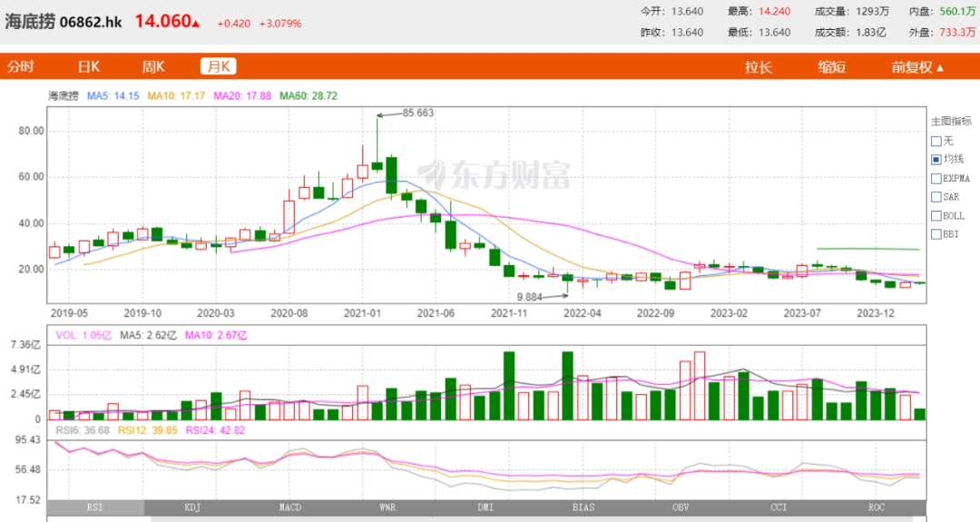Switch to the 日K daily chart tab
The width and height of the screenshot is (980, 522).
tap(88, 66)
